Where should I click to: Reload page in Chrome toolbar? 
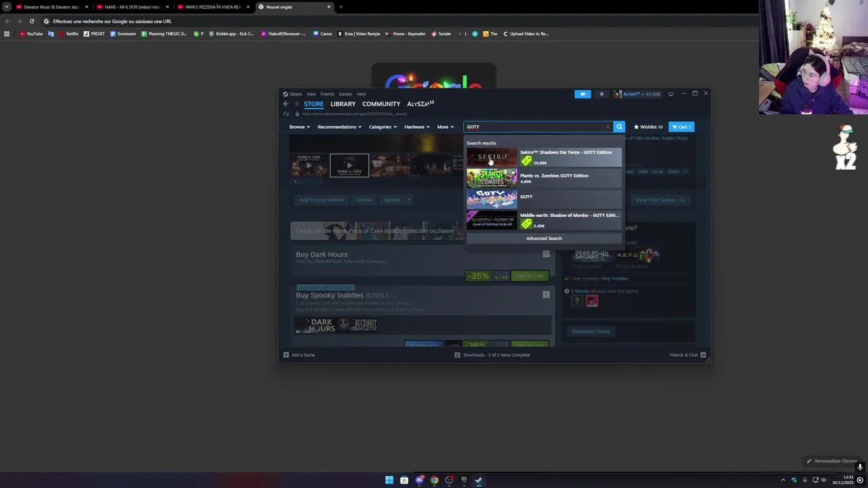point(31,21)
